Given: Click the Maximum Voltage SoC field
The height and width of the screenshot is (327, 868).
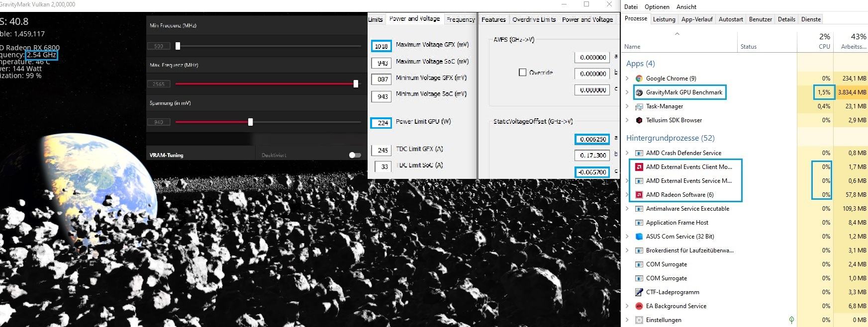Looking at the screenshot, I should (x=382, y=63).
